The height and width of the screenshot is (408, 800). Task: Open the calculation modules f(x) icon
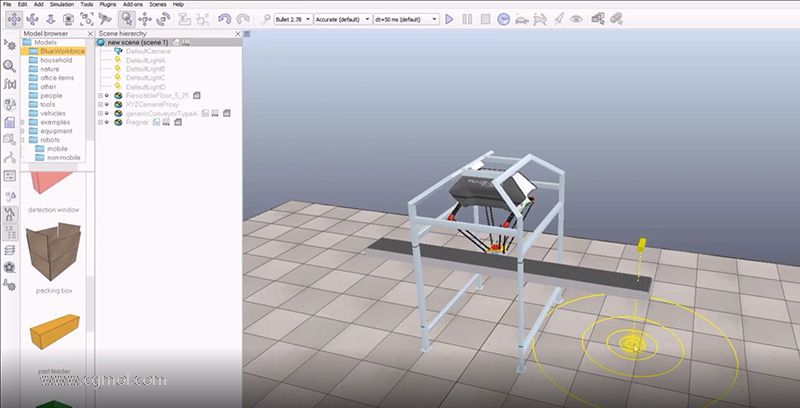point(9,84)
